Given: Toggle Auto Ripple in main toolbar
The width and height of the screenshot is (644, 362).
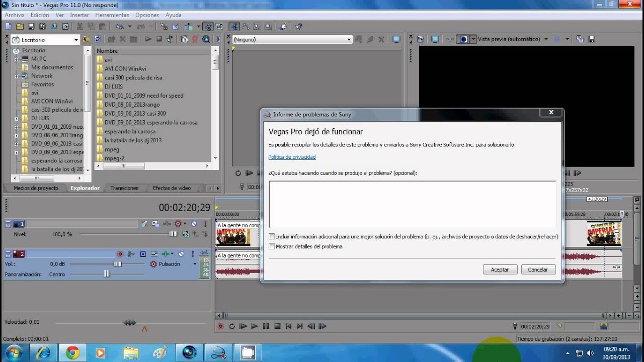Looking at the screenshot, I should 188,26.
